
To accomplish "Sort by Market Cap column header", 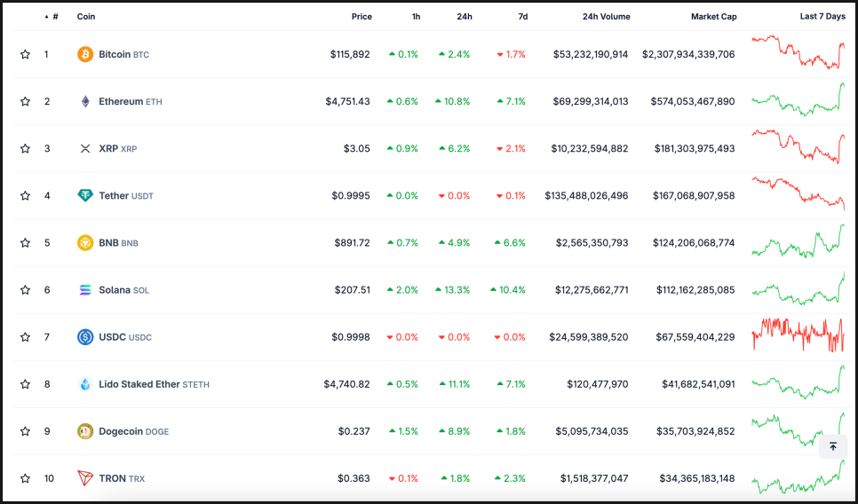I will click(x=713, y=16).
